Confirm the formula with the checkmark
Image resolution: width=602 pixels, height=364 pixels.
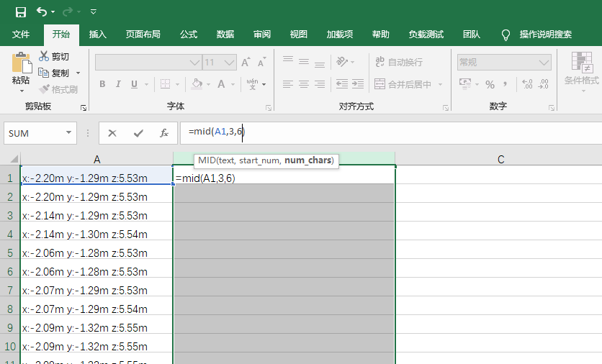point(138,133)
